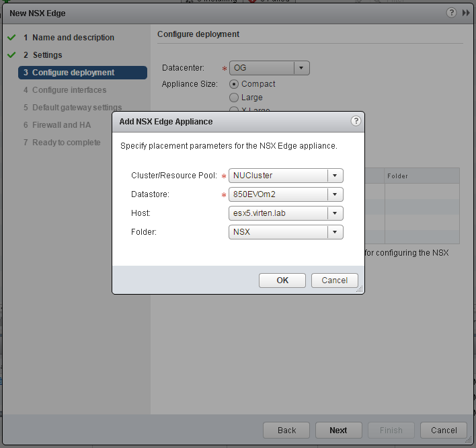Select step 3 Configure deployment
Image resolution: width=476 pixels, height=448 pixels.
coord(83,73)
